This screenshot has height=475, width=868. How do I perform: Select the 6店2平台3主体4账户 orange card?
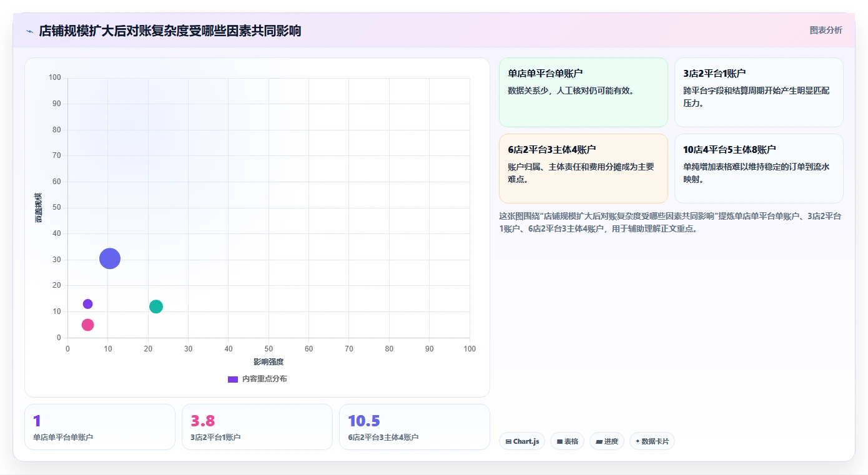[x=583, y=169]
